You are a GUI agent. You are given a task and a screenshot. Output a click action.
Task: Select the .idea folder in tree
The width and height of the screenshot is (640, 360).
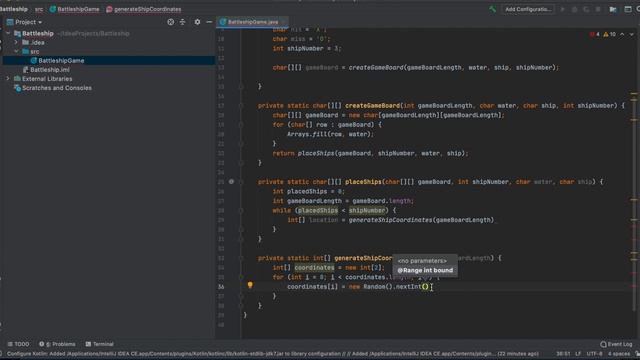(x=38, y=42)
